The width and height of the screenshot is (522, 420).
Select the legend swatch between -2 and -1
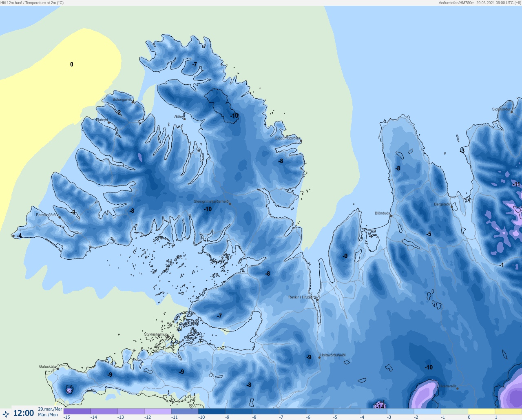coord(427,411)
